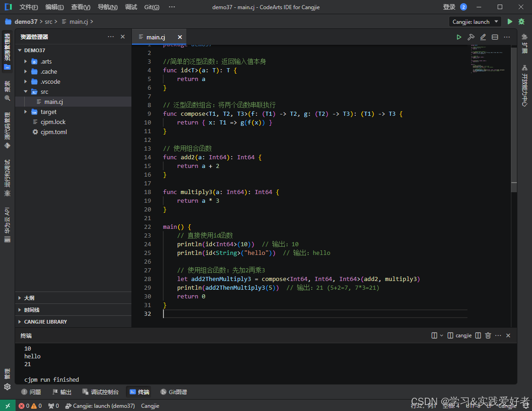Viewport: 532px width, 411px height.
Task: Collapse the src folder
Action: click(26, 92)
